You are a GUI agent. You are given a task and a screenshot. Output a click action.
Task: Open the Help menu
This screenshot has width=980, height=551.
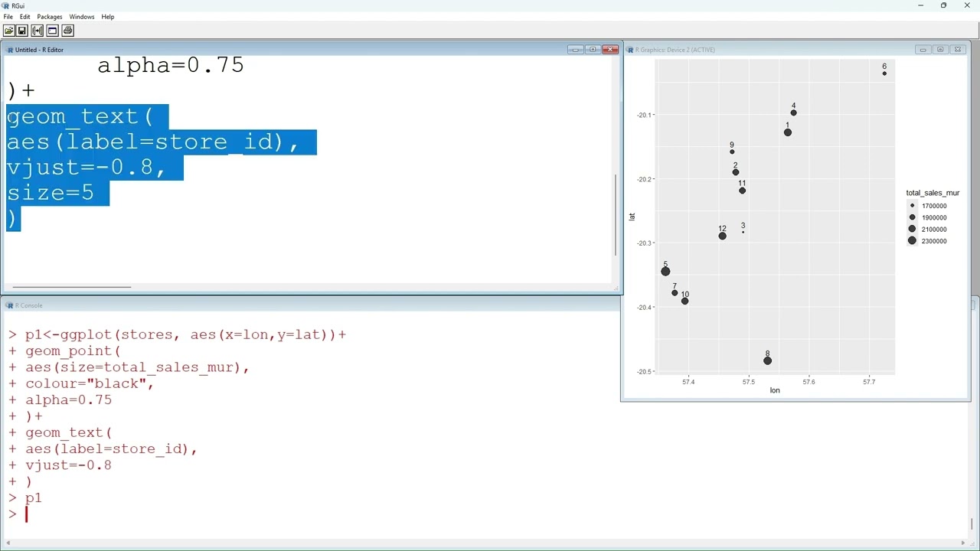(108, 17)
